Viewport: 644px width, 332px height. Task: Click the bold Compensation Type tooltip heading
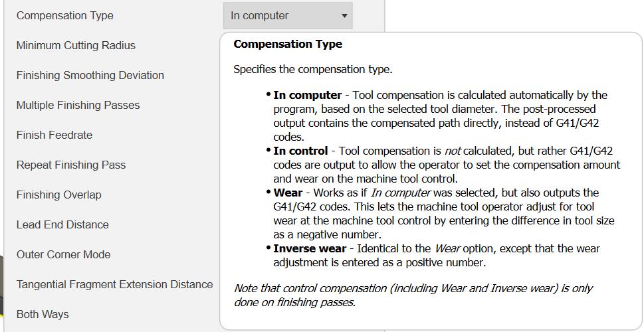[288, 44]
